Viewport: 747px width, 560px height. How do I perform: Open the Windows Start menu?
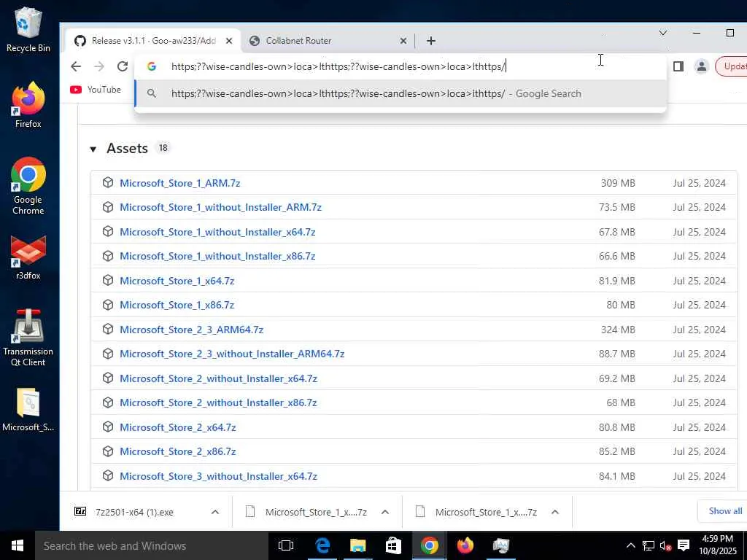18,545
